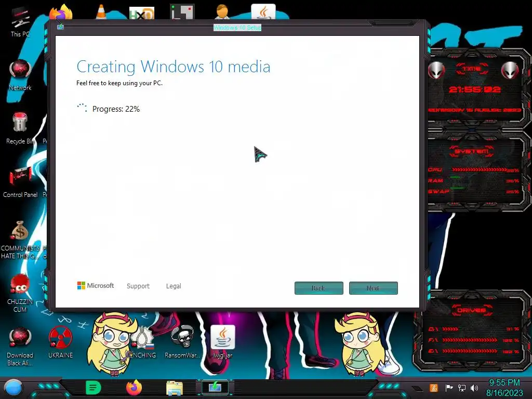Screen dimensions: 532x399
Task: Open RansomWar... skull icon
Action: pyautogui.click(x=182, y=342)
